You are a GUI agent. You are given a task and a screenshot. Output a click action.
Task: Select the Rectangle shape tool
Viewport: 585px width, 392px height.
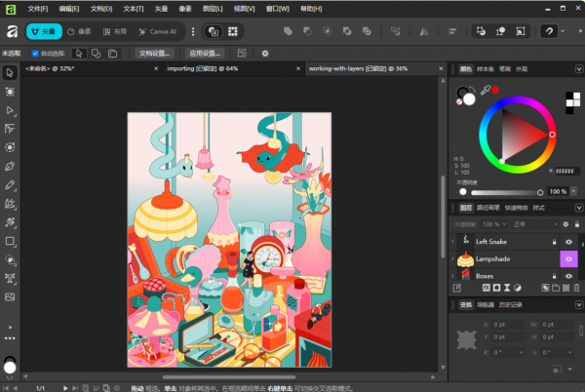click(10, 241)
